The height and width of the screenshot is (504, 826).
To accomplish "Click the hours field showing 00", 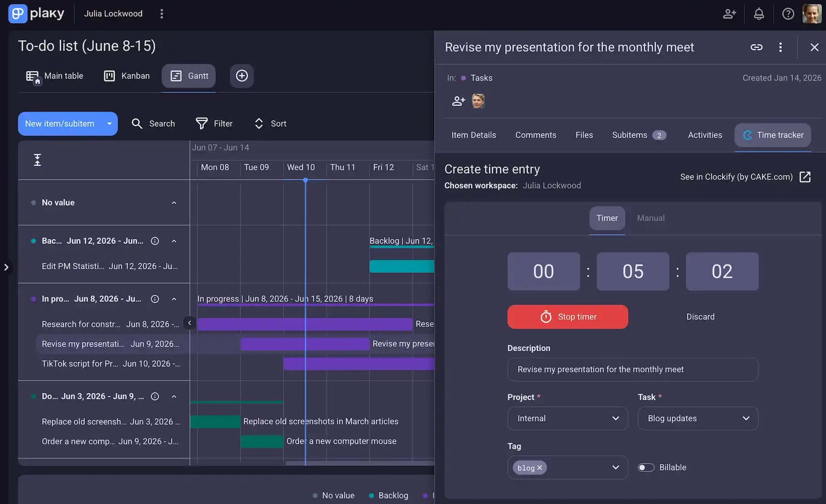I will (543, 271).
